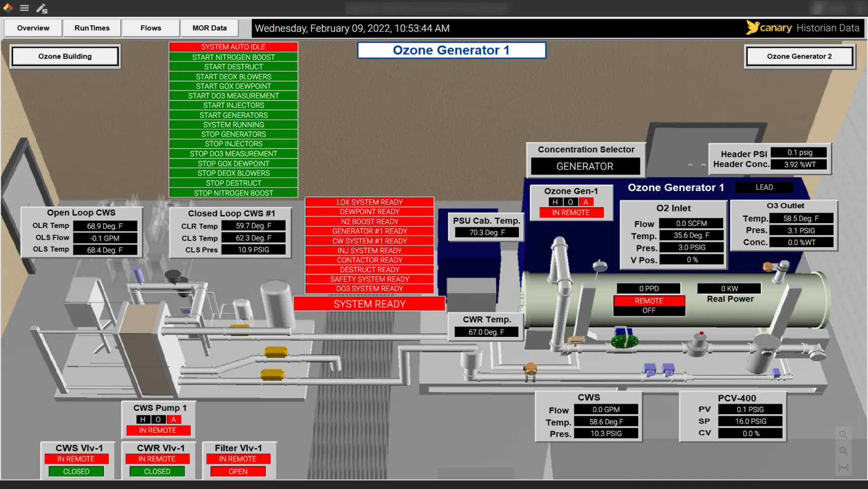The image size is (868, 489).
Task: Open the hamburger menu icon
Action: coord(24,8)
